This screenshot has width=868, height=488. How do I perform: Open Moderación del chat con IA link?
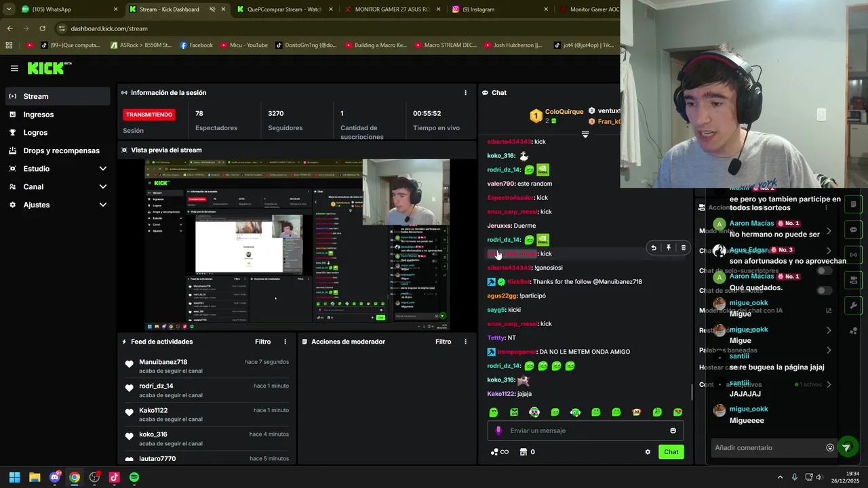[x=829, y=310]
